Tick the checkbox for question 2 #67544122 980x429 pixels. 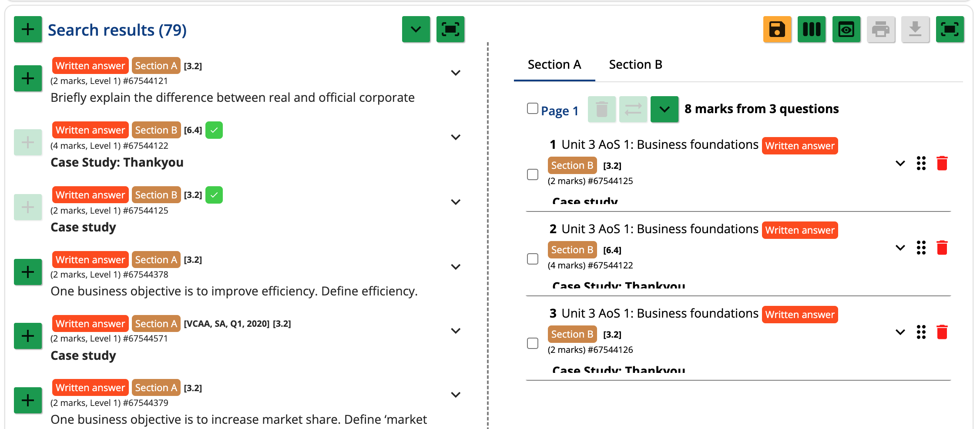(533, 259)
